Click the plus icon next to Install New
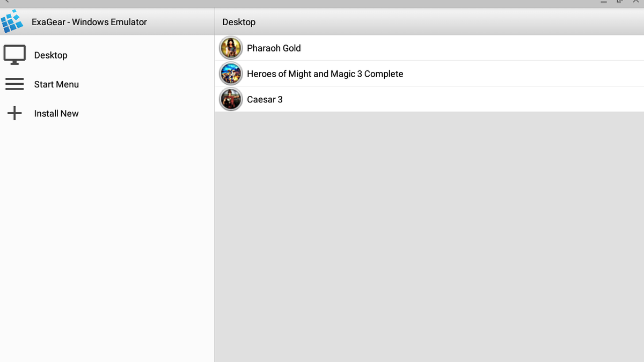The height and width of the screenshot is (362, 644). click(x=14, y=113)
